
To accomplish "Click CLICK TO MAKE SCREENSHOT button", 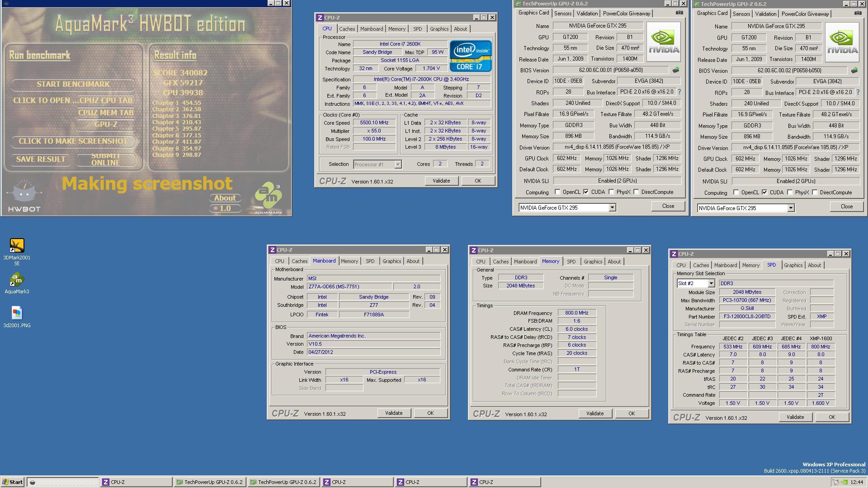I will pos(73,141).
